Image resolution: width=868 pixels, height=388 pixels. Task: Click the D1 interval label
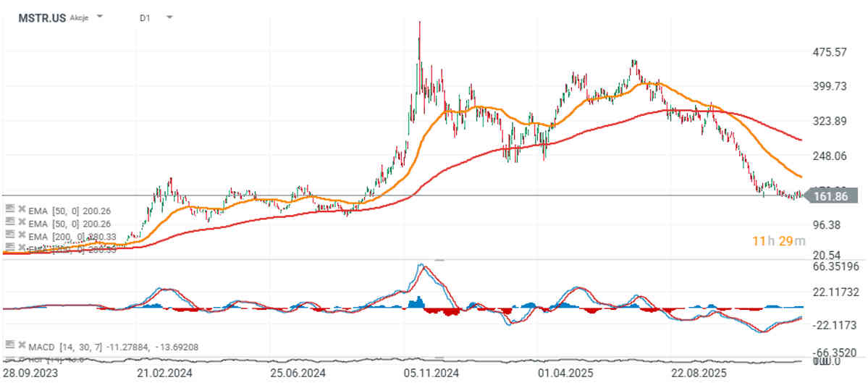(145, 17)
